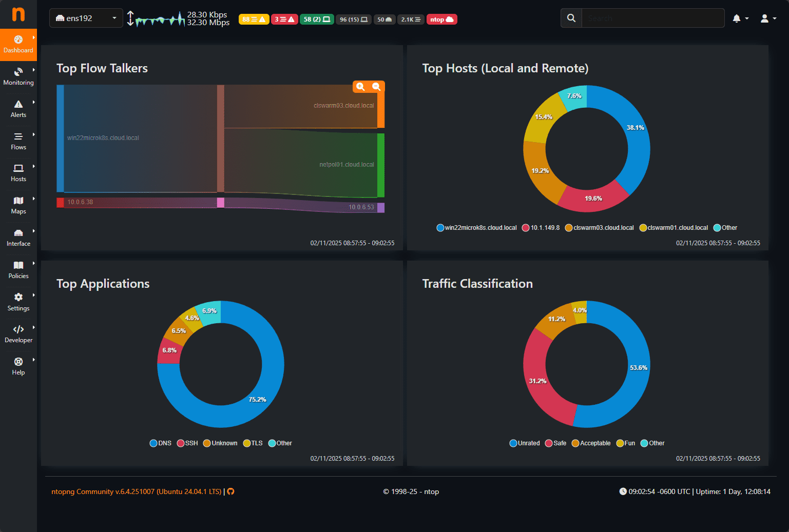
Task: Open the Hosts section in the sidebar
Action: [x=18, y=173]
